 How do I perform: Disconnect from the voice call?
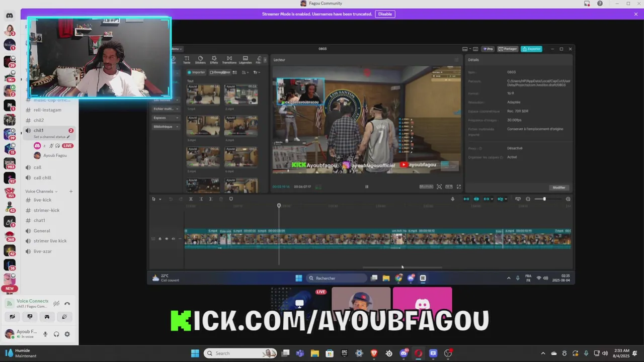pos(67,303)
